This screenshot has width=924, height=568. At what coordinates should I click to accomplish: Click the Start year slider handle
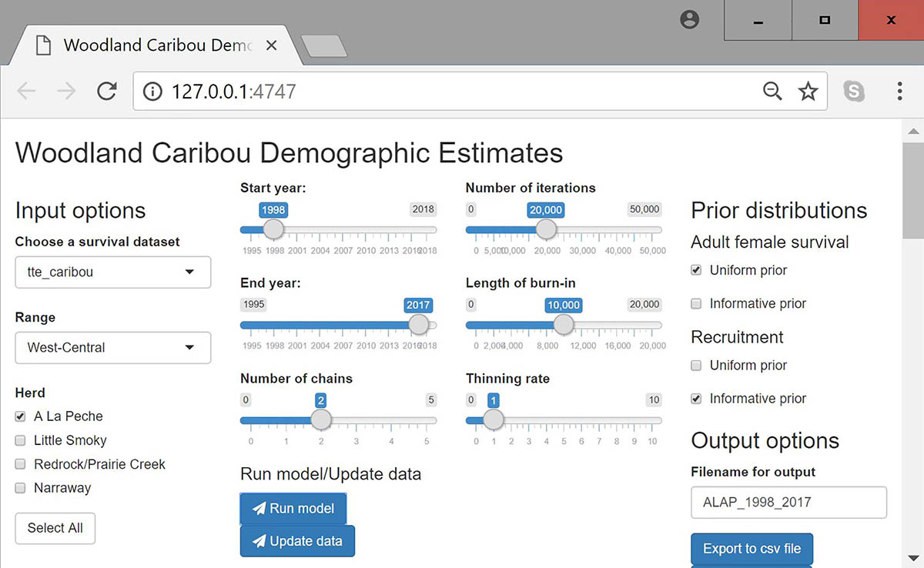pos(273,229)
